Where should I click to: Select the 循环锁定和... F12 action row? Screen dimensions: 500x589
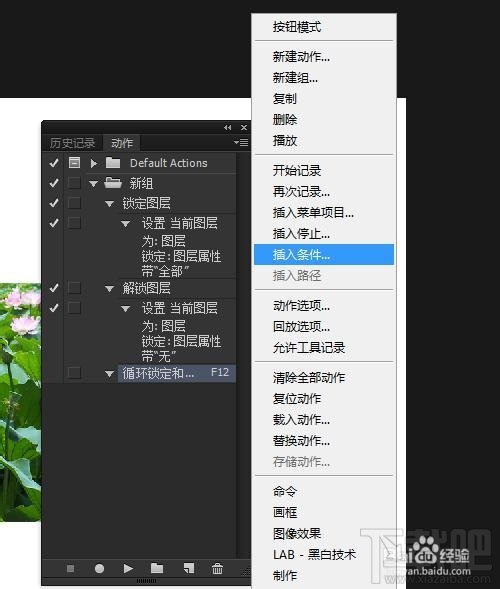pos(177,373)
